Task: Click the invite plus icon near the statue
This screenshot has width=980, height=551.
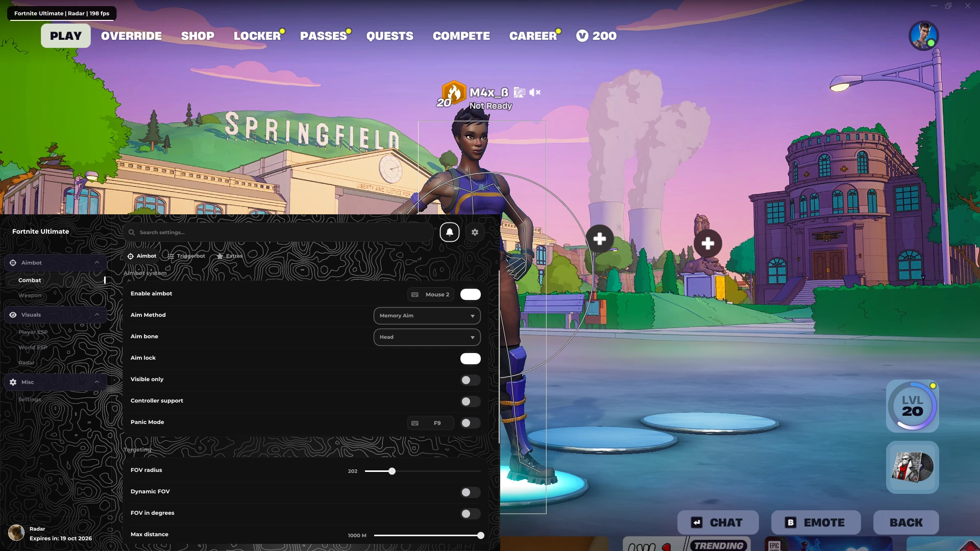Action: coord(708,243)
